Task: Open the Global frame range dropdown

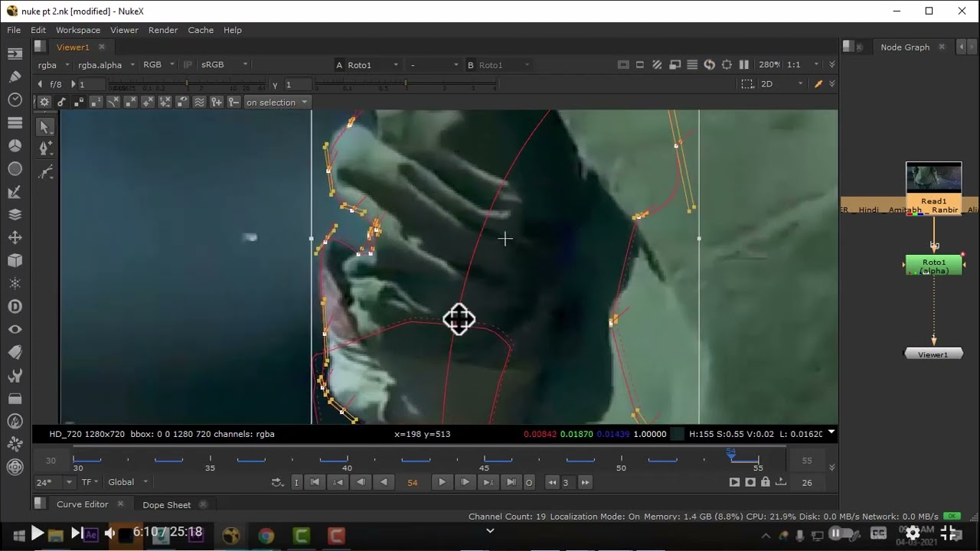Action: tap(128, 482)
